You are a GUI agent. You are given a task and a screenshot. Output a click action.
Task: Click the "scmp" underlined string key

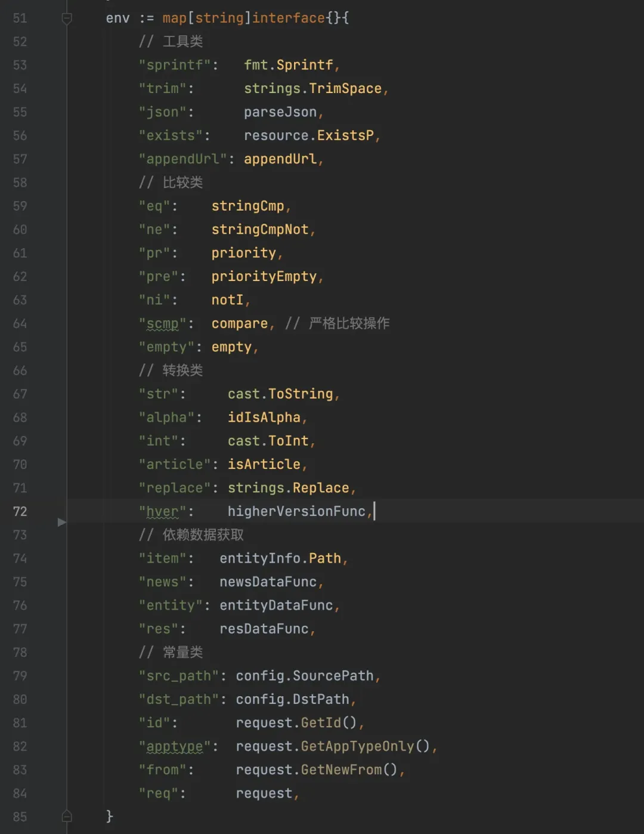tap(163, 324)
